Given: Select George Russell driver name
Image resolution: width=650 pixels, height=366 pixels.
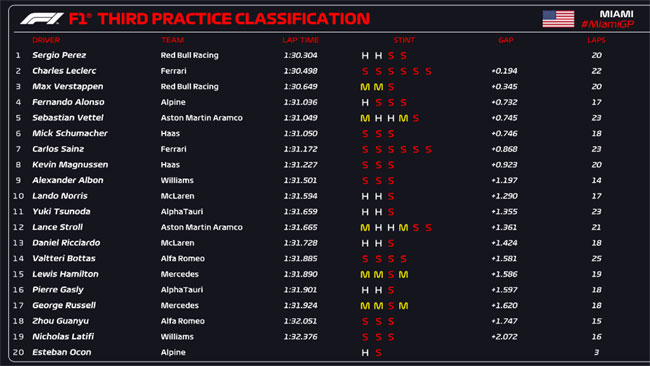Looking at the screenshot, I should pyautogui.click(x=64, y=305).
